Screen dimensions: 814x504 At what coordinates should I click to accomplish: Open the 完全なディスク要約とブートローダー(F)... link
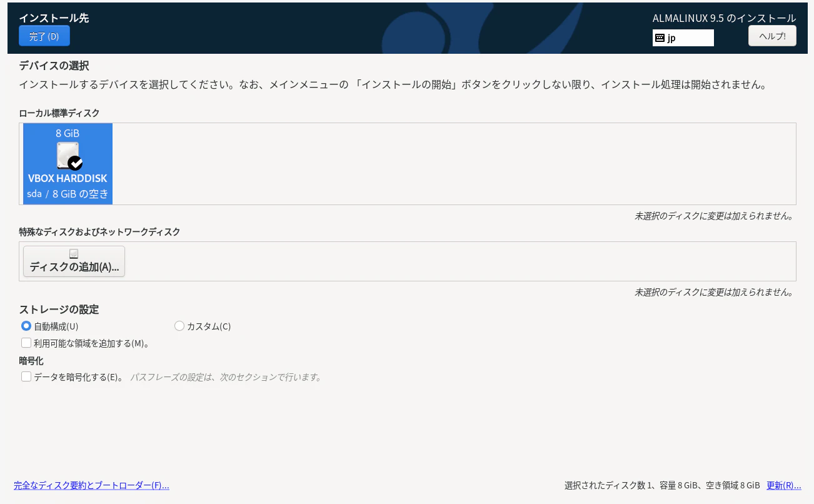coord(91,485)
